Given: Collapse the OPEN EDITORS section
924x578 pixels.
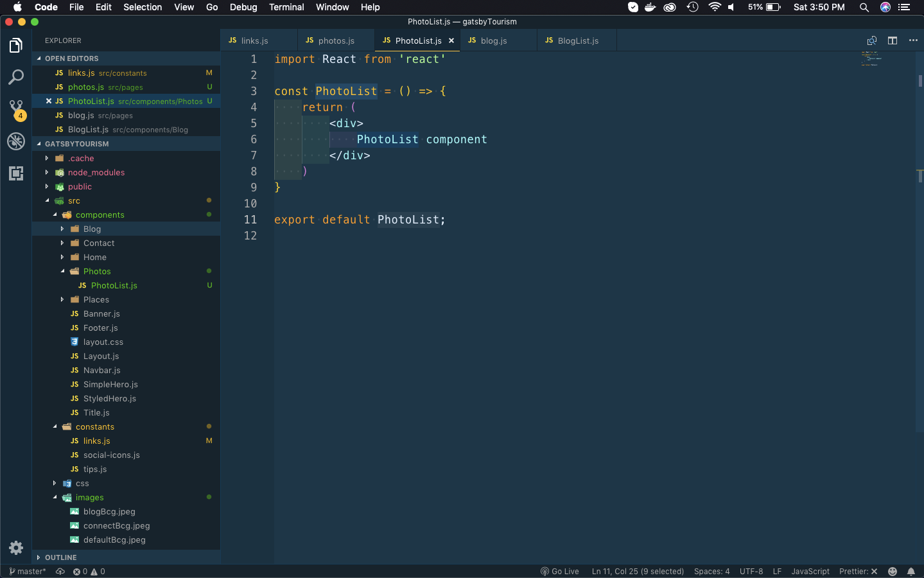Looking at the screenshot, I should (71, 58).
